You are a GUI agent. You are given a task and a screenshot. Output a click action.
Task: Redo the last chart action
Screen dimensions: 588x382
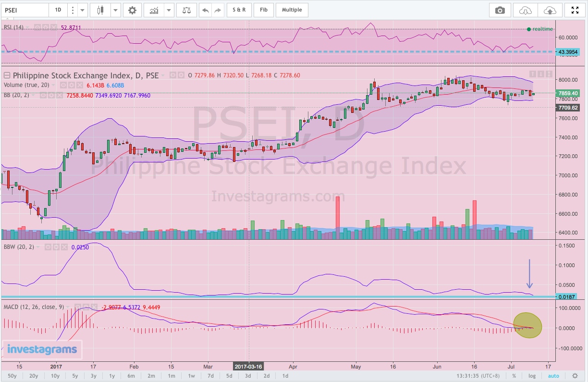click(x=218, y=10)
